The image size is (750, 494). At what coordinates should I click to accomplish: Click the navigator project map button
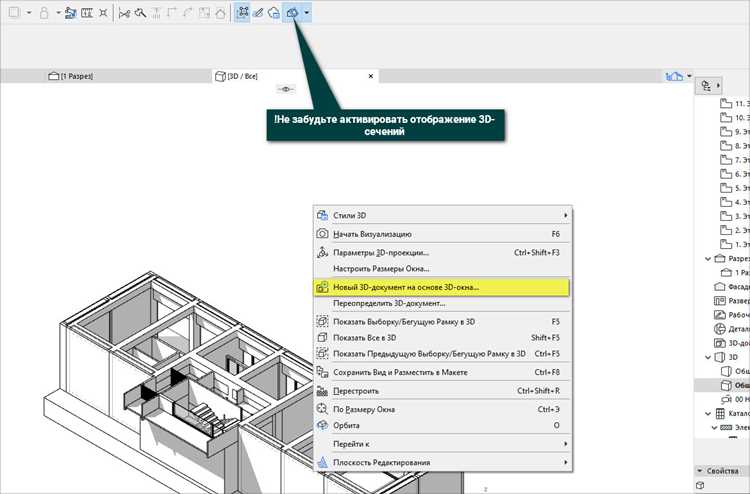[709, 86]
